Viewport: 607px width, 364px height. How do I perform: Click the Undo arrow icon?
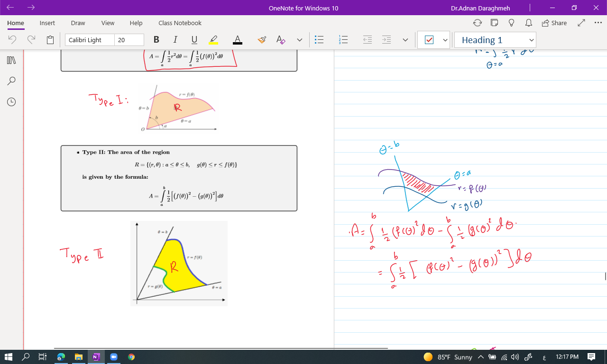point(12,40)
